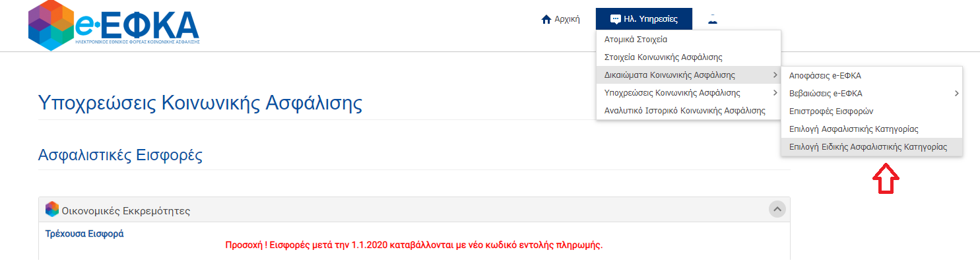Open Επιστροφές Εισφορών submenu item
Screen dimensions: 980x275
(x=831, y=111)
